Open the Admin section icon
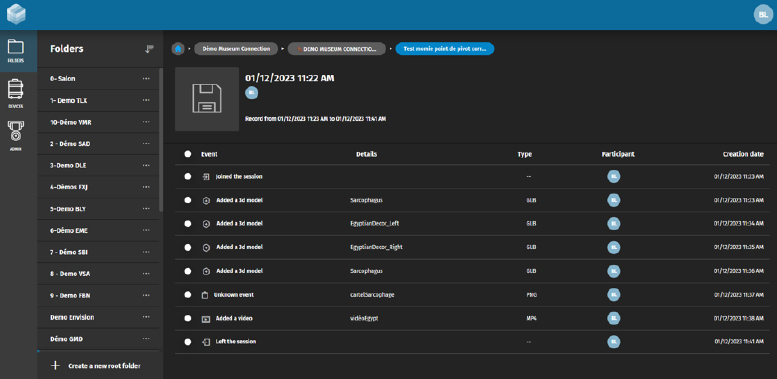777x379 pixels. coord(16,135)
